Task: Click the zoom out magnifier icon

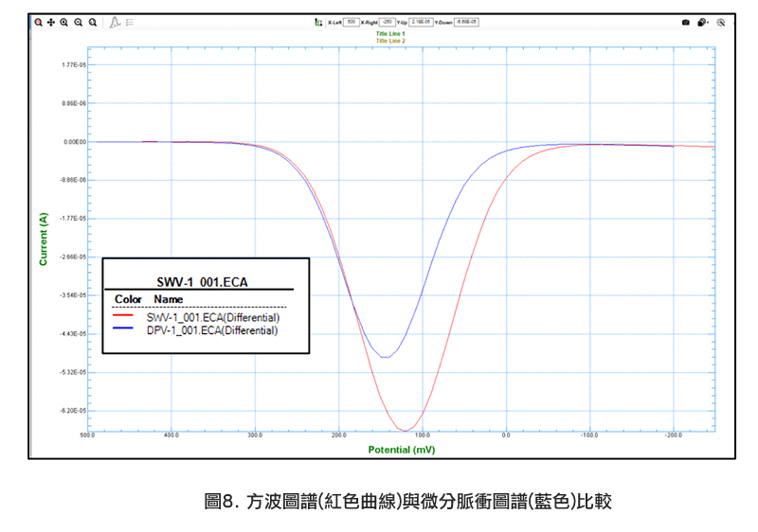Action: pos(78,21)
